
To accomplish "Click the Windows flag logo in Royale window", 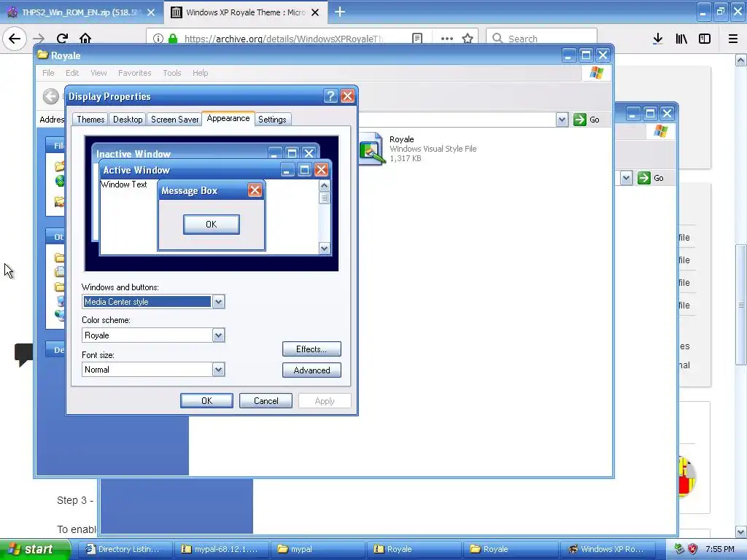I will [x=597, y=73].
